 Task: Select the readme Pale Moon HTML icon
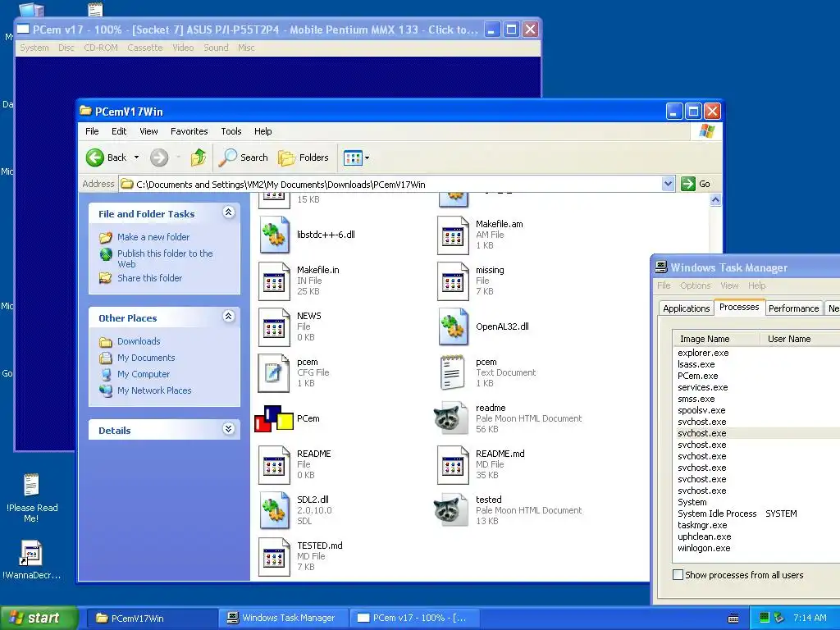pyautogui.click(x=450, y=419)
